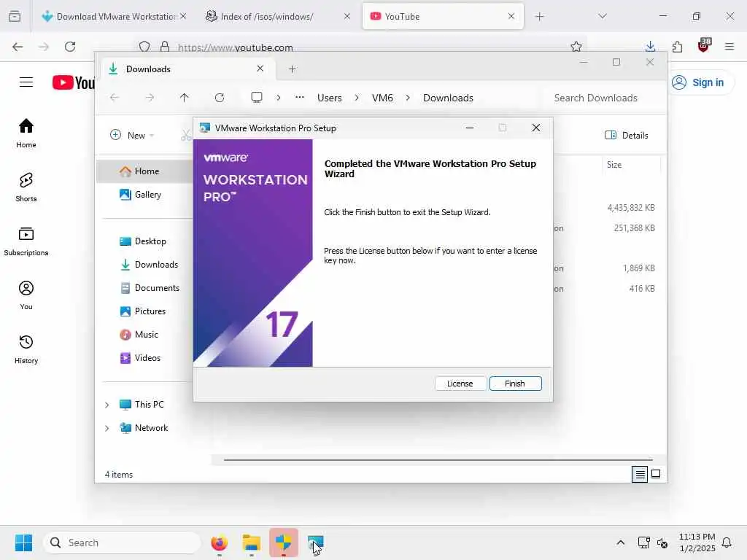747x560 pixels.
Task: Click Explorer horizontal scrollbar
Action: [438, 460]
